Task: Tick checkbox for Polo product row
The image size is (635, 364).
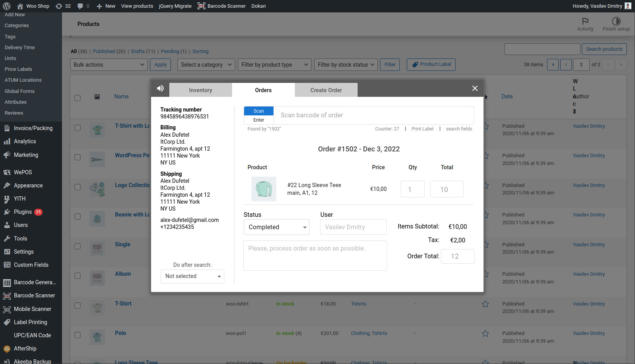Action: click(77, 335)
